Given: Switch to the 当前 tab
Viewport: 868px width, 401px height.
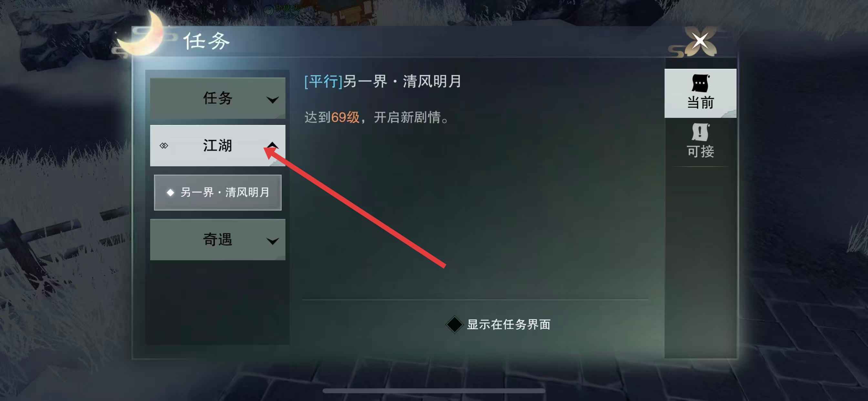Looking at the screenshot, I should pos(700,93).
